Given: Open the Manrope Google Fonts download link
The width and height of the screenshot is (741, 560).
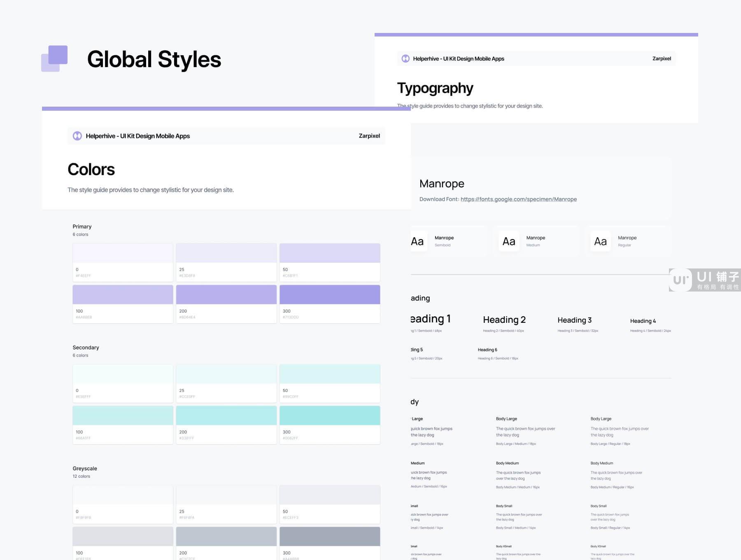Looking at the screenshot, I should (519, 199).
